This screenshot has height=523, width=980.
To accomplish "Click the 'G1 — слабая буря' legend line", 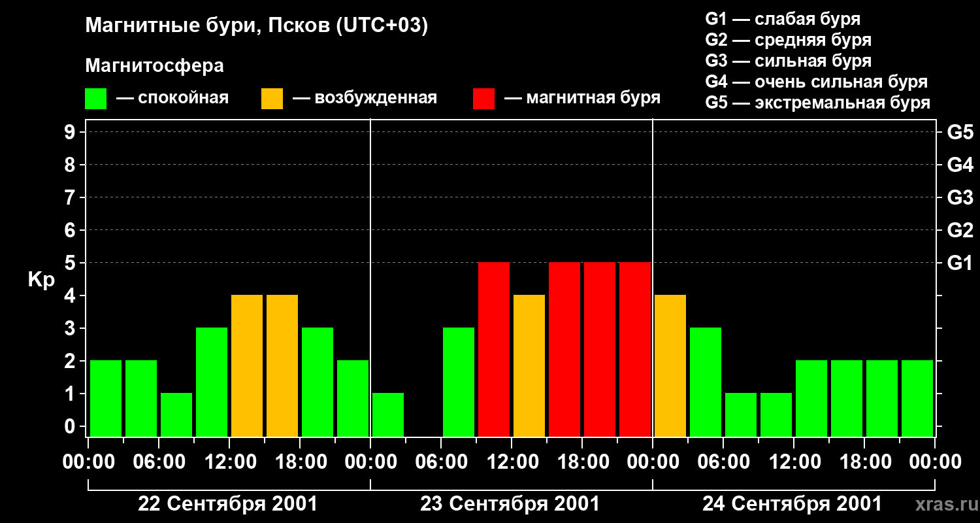I will [x=783, y=18].
